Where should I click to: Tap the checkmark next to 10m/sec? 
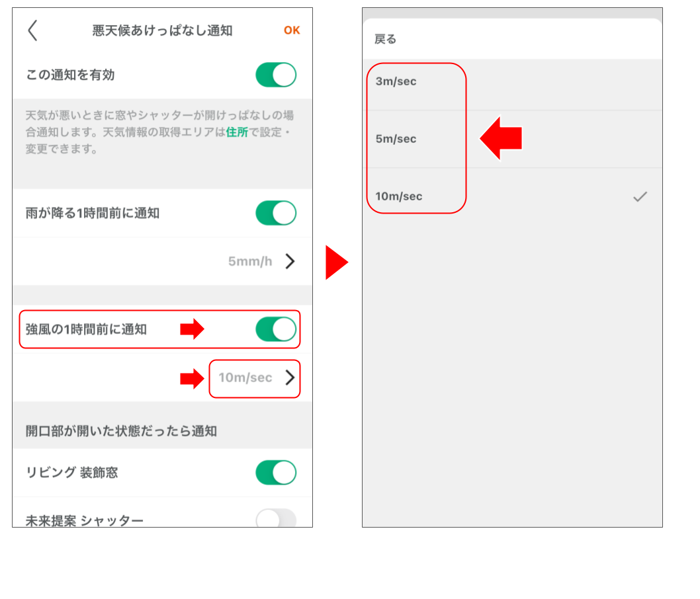click(x=640, y=196)
